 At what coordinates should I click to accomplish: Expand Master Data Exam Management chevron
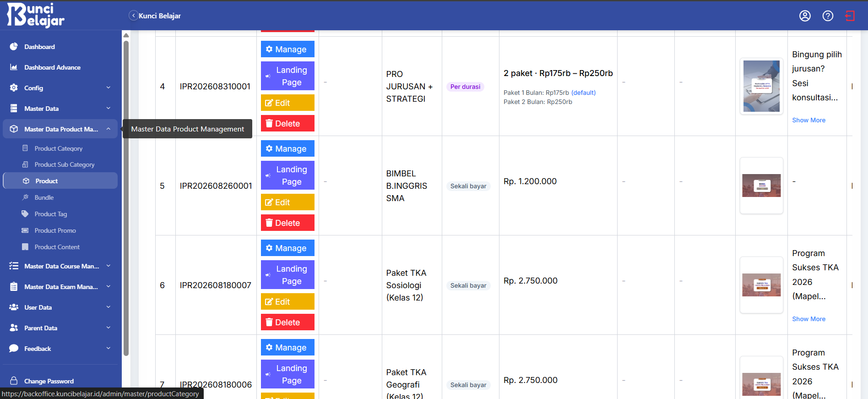coord(108,286)
